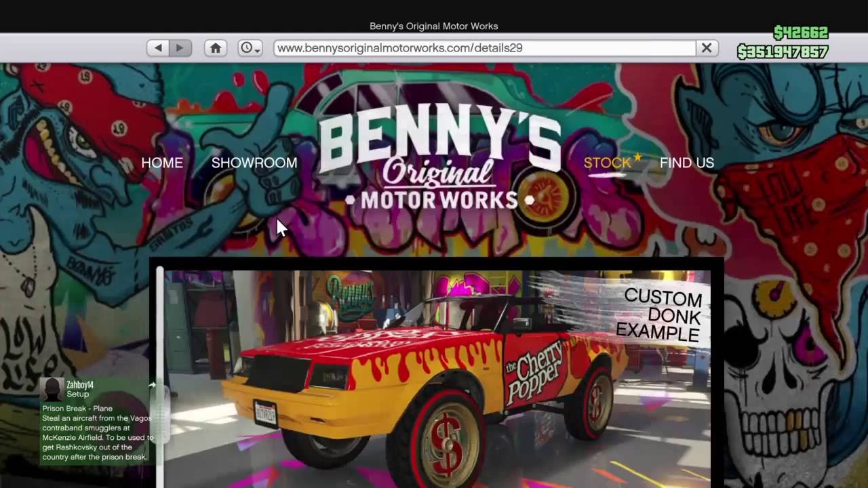Go to the browser home page icon
Screen dimensions: 868x488
click(x=216, y=48)
